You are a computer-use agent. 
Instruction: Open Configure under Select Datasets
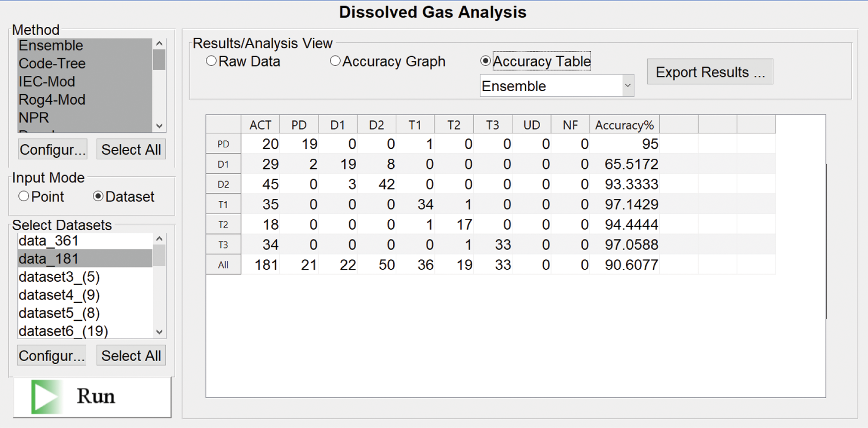click(52, 356)
